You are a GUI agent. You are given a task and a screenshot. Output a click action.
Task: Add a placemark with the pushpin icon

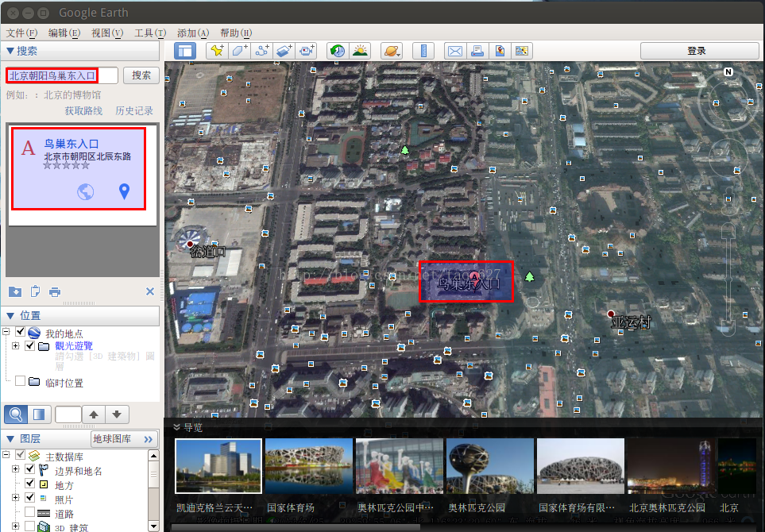(217, 51)
